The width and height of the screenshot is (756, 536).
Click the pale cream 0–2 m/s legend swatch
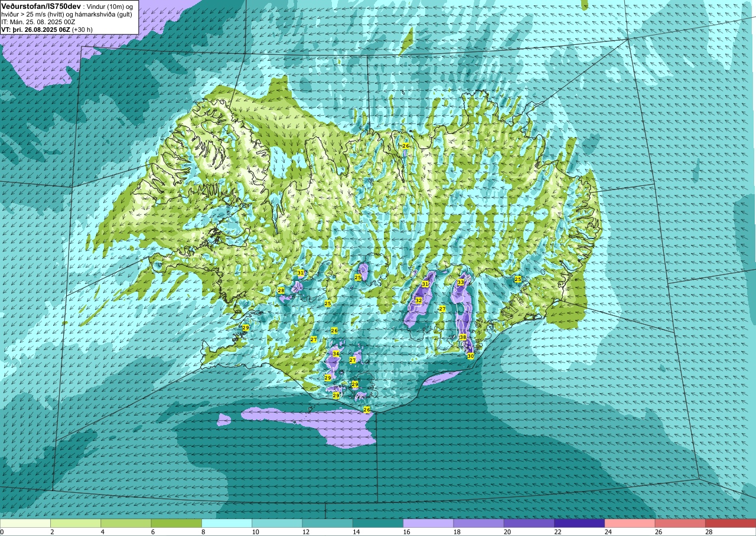coord(25,523)
